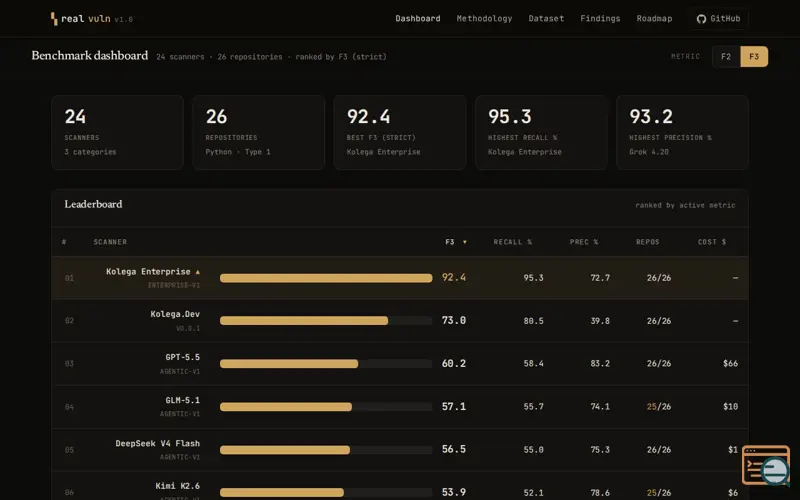Select the GPT-5.5 scanner name
Image resolution: width=800 pixels, height=500 pixels.
coord(183,357)
